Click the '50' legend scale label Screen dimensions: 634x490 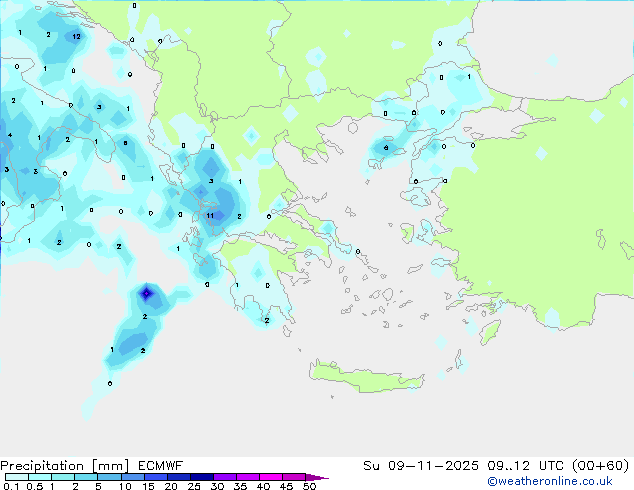(309, 486)
